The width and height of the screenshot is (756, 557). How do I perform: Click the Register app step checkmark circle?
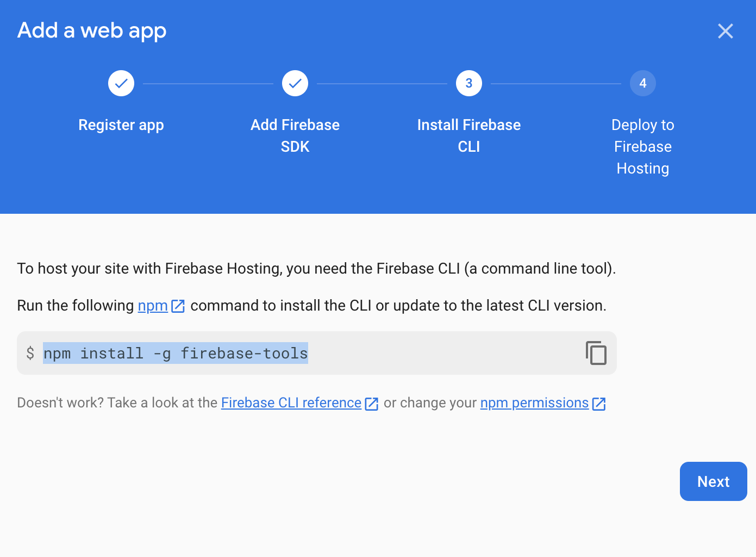[121, 83]
